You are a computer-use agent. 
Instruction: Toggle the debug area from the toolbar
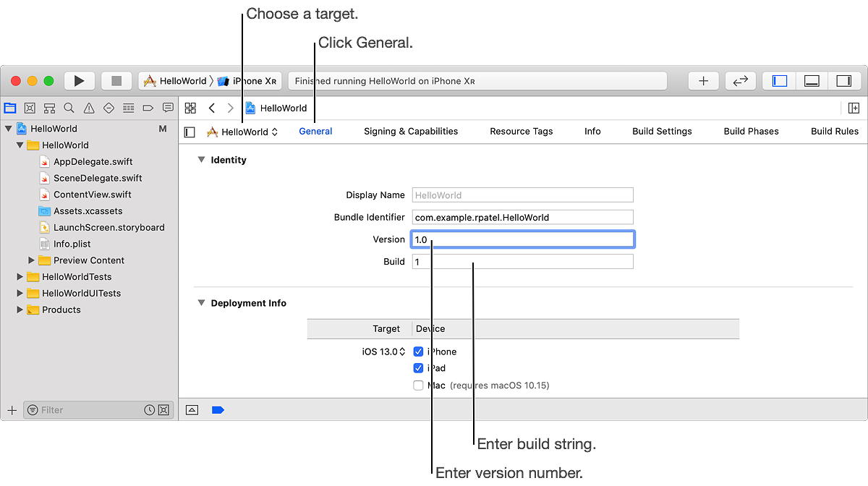[812, 81]
